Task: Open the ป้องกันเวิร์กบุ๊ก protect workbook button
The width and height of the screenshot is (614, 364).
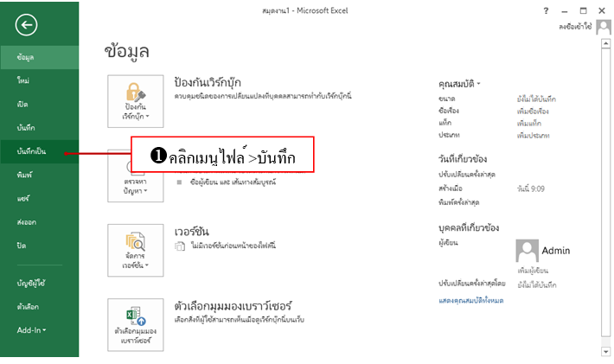Action: (x=136, y=101)
